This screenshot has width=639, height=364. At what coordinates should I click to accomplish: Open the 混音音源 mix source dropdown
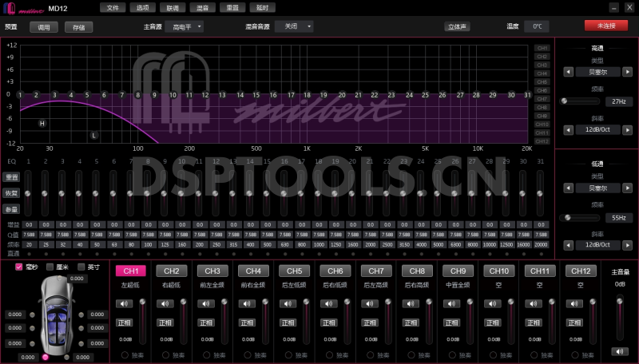pyautogui.click(x=293, y=26)
